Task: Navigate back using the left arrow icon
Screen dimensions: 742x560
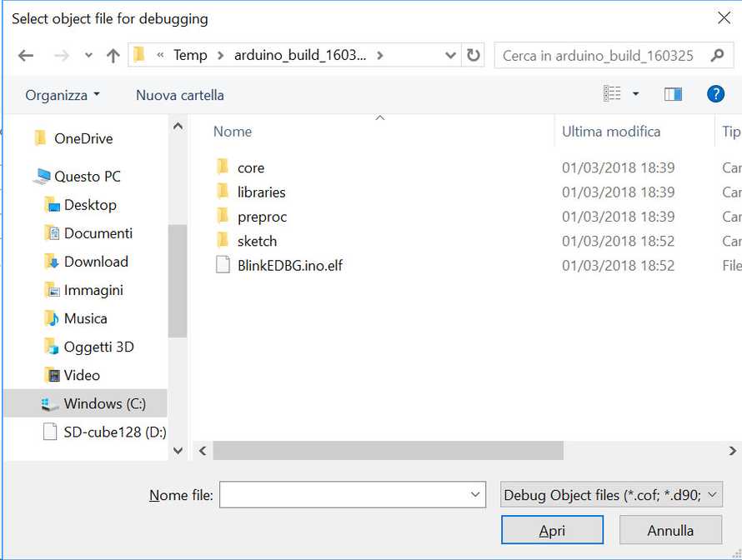Action: pos(26,55)
